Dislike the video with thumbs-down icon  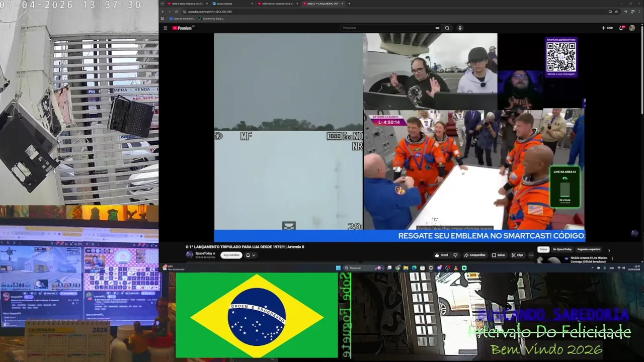[455, 255]
